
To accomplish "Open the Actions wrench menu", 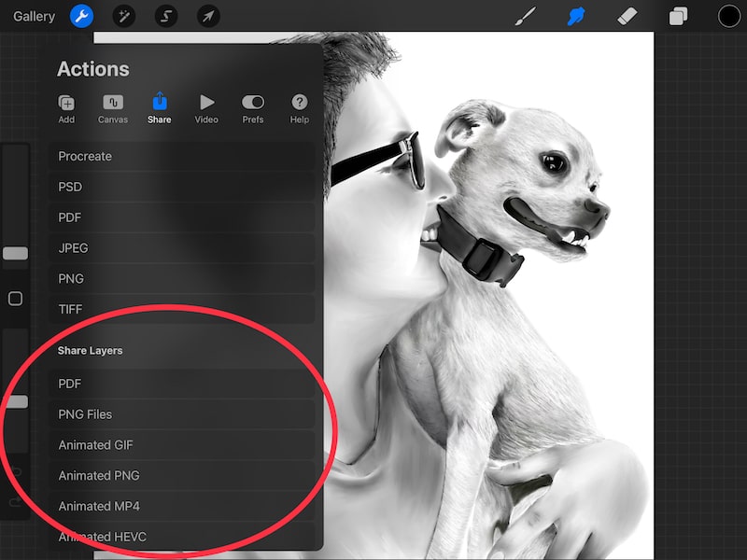I will click(x=81, y=15).
